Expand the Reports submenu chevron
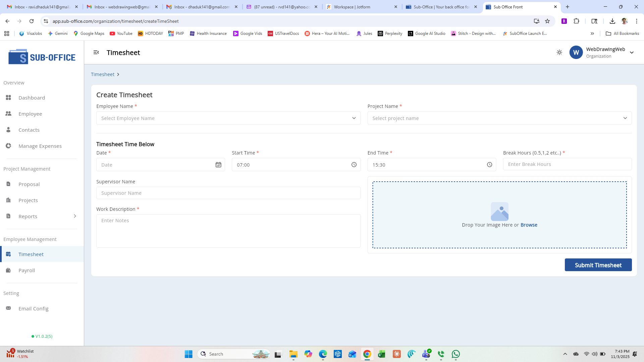Viewport: 644px width, 362px height. (75, 216)
